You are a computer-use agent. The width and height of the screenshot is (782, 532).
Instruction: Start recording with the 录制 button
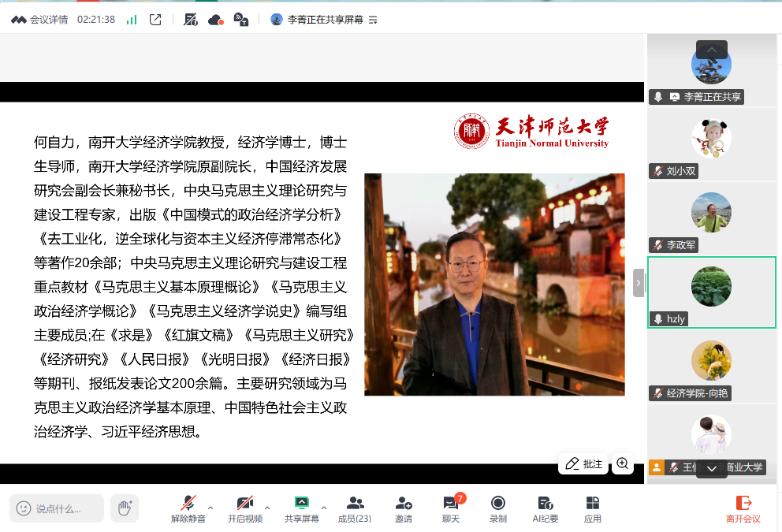pos(498,508)
